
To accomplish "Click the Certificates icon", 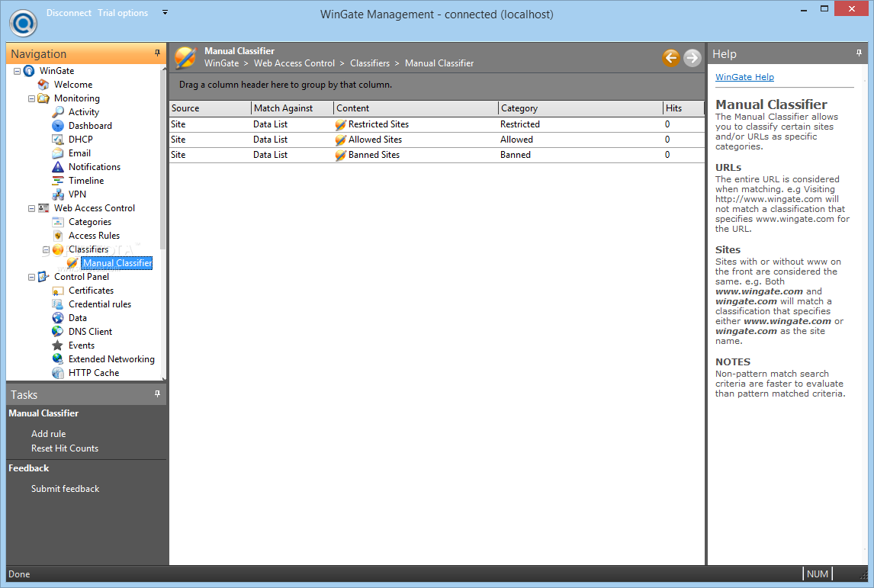I will pos(58,291).
